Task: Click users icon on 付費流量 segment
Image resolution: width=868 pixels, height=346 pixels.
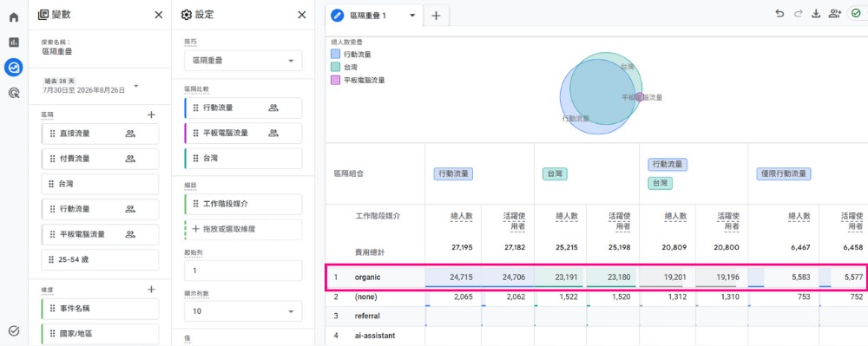Action: pos(130,159)
